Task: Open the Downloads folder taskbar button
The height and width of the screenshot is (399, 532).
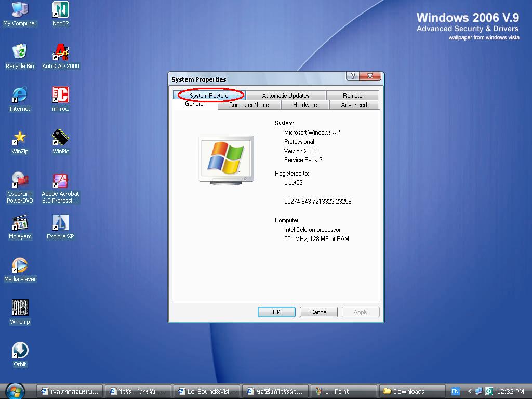Action: 412,391
